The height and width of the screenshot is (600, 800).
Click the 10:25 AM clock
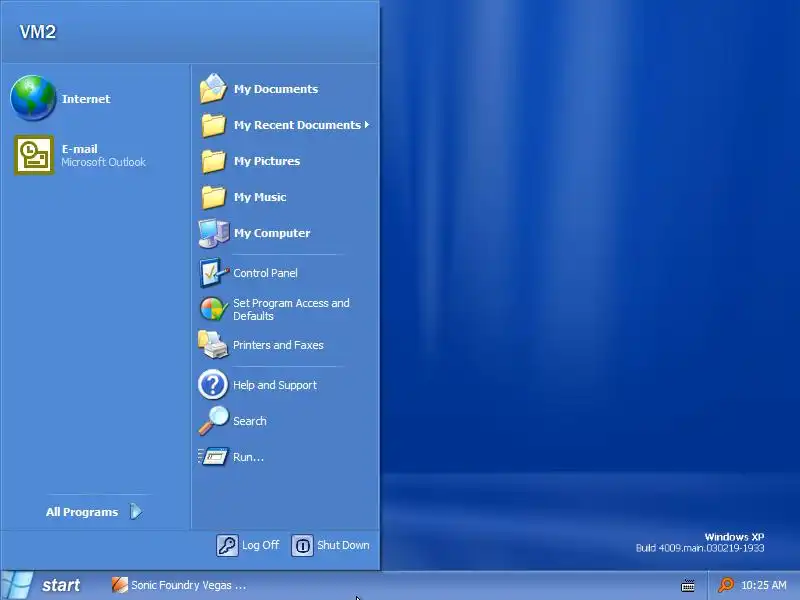click(763, 585)
